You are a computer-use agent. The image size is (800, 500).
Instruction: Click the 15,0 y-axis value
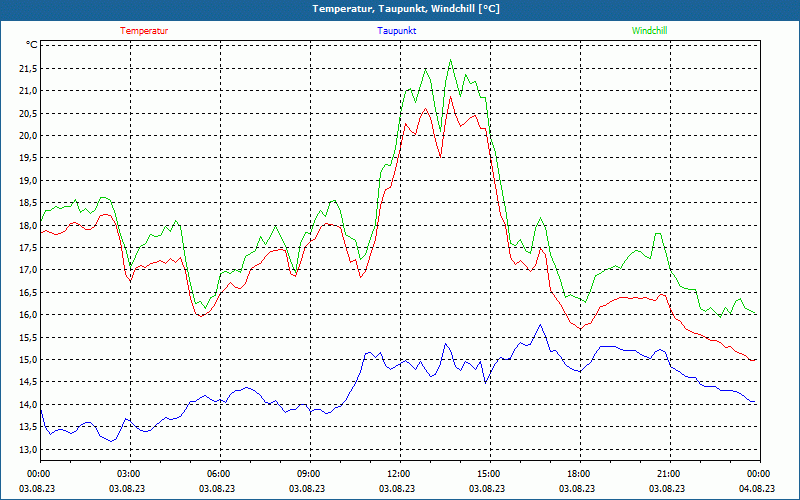click(x=28, y=360)
